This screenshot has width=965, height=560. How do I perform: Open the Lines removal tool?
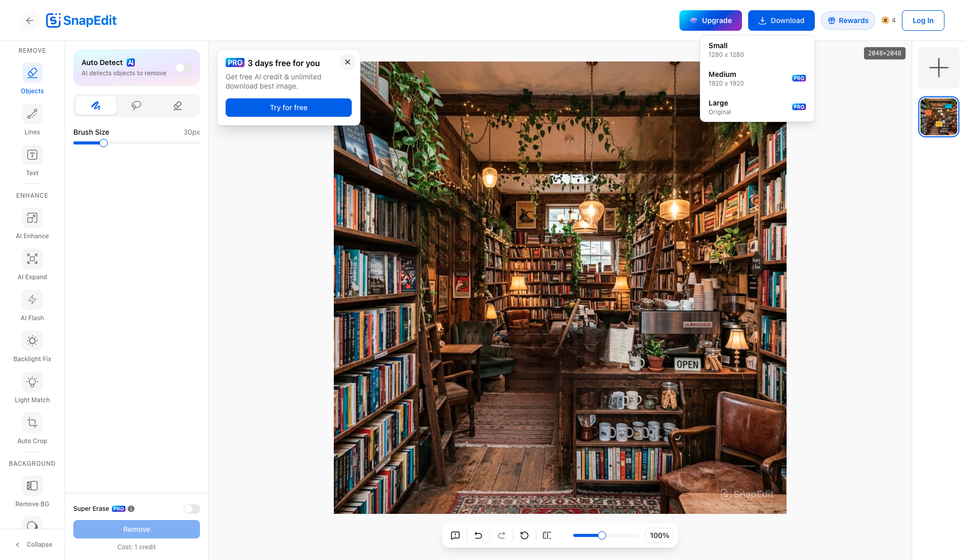tap(32, 119)
